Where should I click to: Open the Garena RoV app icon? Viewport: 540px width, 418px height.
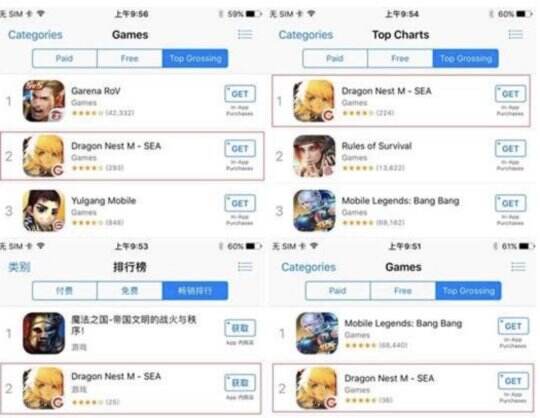[x=44, y=101]
